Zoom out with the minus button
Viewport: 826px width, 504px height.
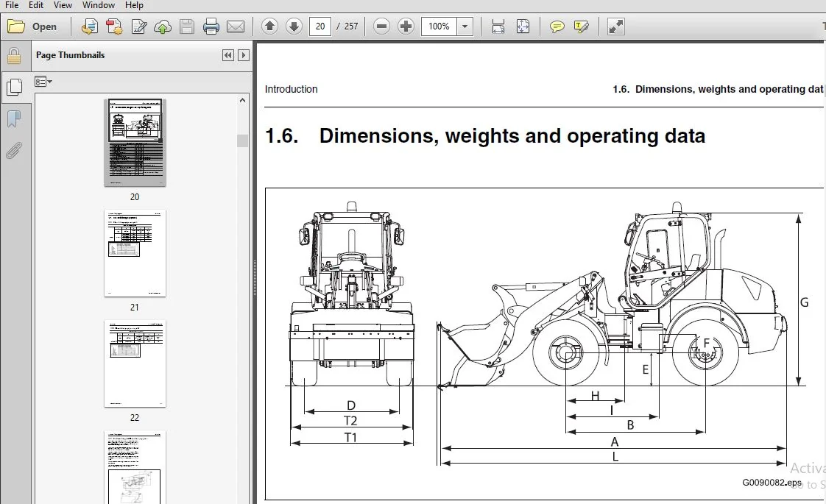(381, 26)
